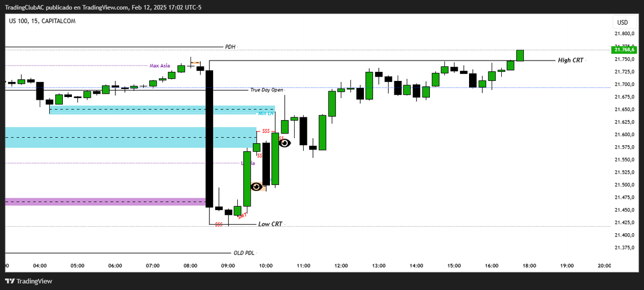Viewport: 644px width, 290px height.
Task: Click the 20:00 time axis label
Action: 605,265
